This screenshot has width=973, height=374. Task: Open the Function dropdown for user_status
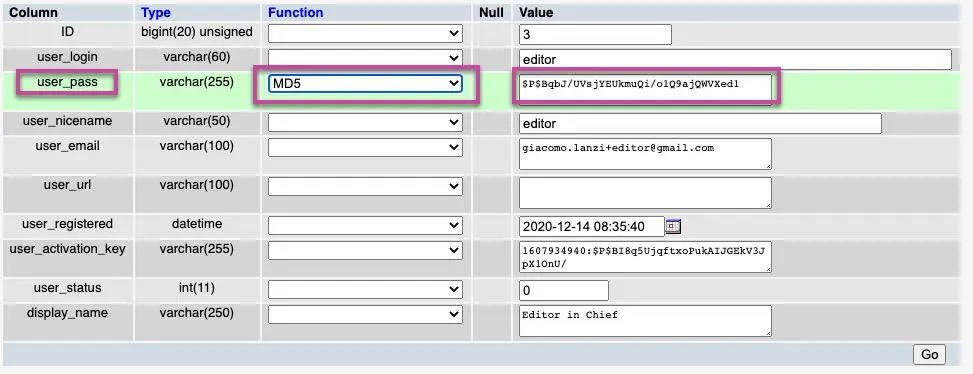point(365,290)
